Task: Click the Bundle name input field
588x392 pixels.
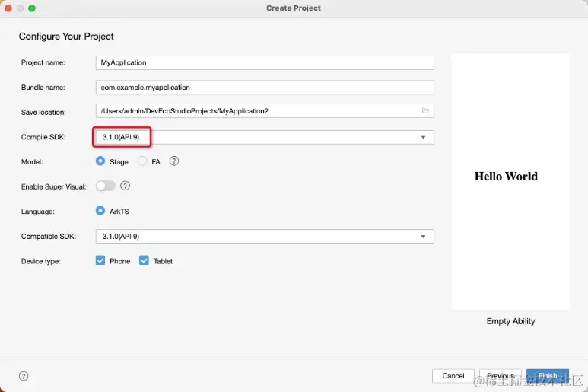Action: (x=265, y=88)
